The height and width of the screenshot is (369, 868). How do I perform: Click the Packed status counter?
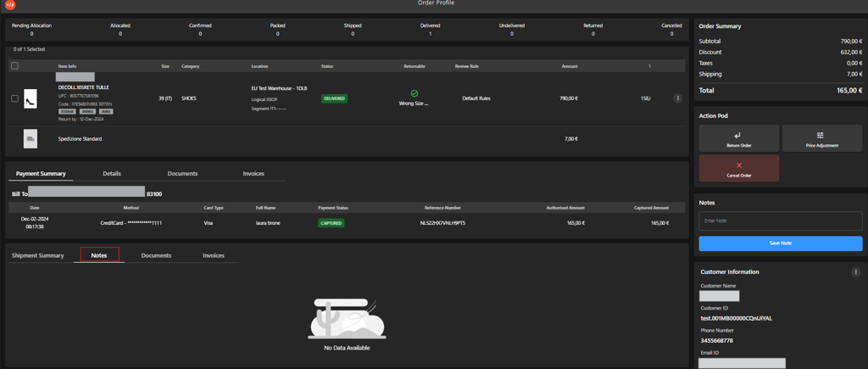coord(277,30)
